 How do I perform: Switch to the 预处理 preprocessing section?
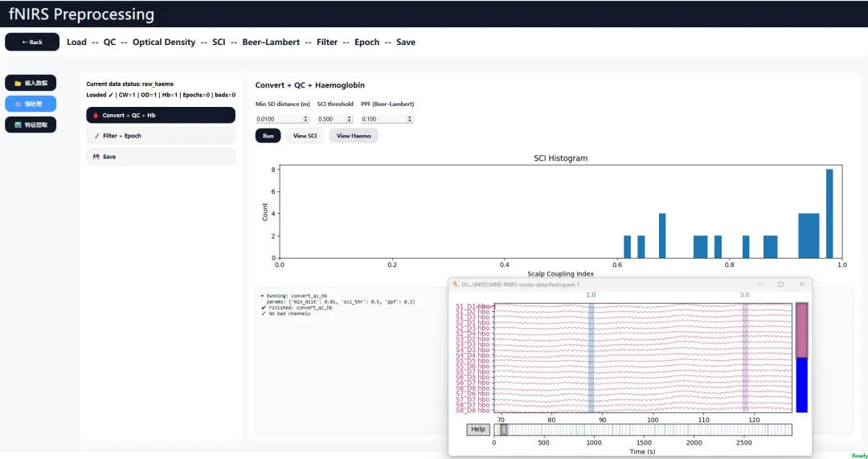point(31,104)
